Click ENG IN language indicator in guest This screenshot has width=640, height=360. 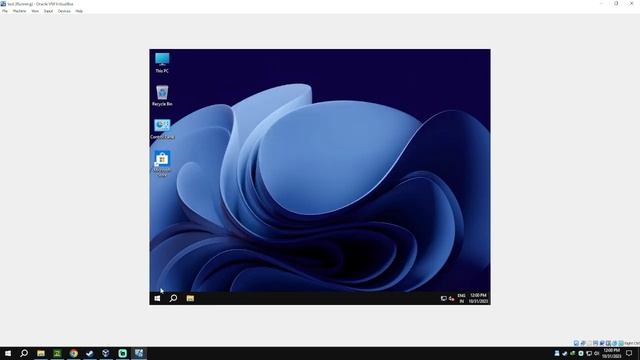coord(461,298)
